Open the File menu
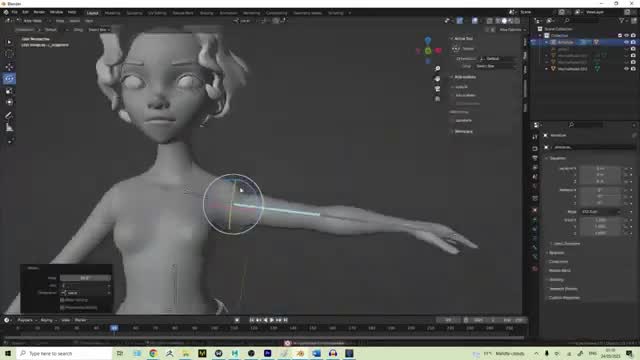This screenshot has height=360, width=640. [14, 12]
